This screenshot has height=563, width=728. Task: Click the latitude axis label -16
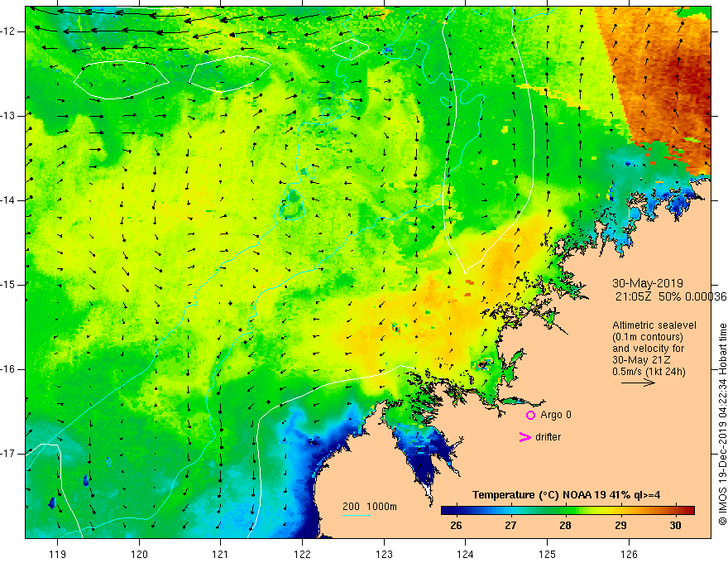point(8,369)
